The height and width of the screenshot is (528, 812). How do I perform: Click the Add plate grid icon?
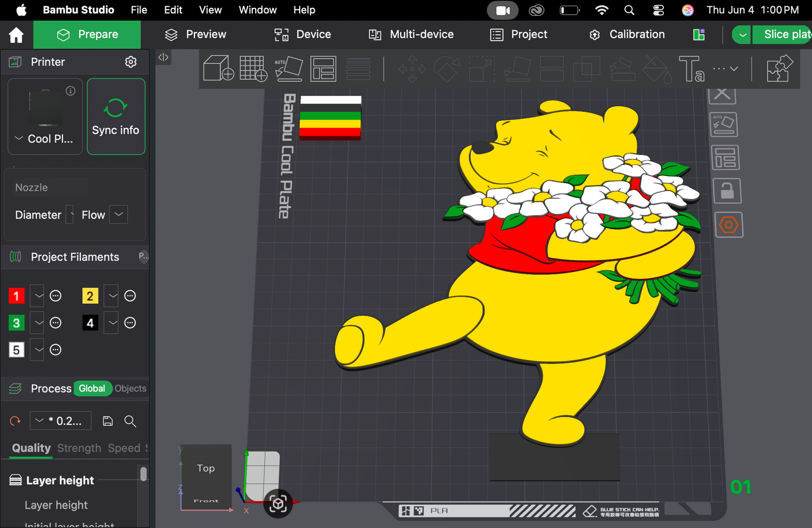tap(253, 69)
